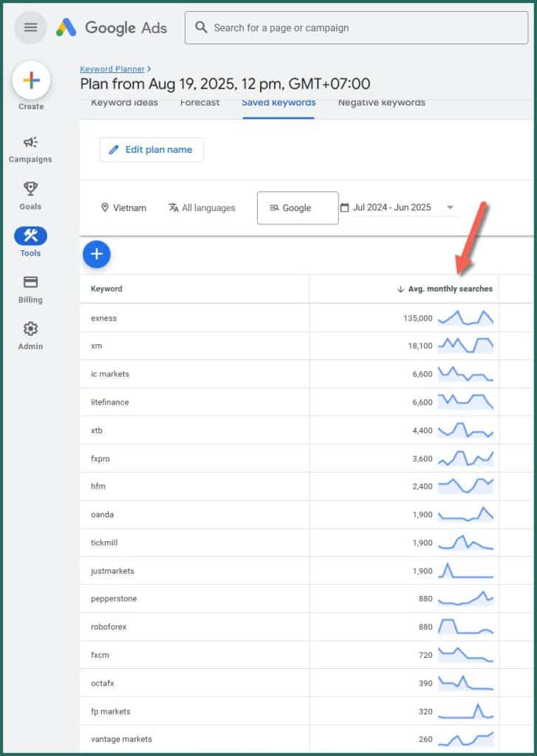Click the Vietnam location pin icon
Image resolution: width=537 pixels, height=756 pixels.
(x=105, y=207)
